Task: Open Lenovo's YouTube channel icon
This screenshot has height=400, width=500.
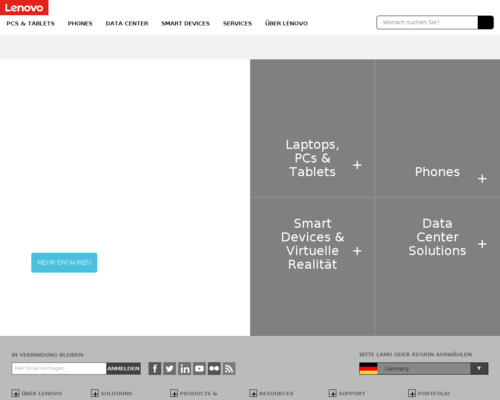Action: (199, 368)
